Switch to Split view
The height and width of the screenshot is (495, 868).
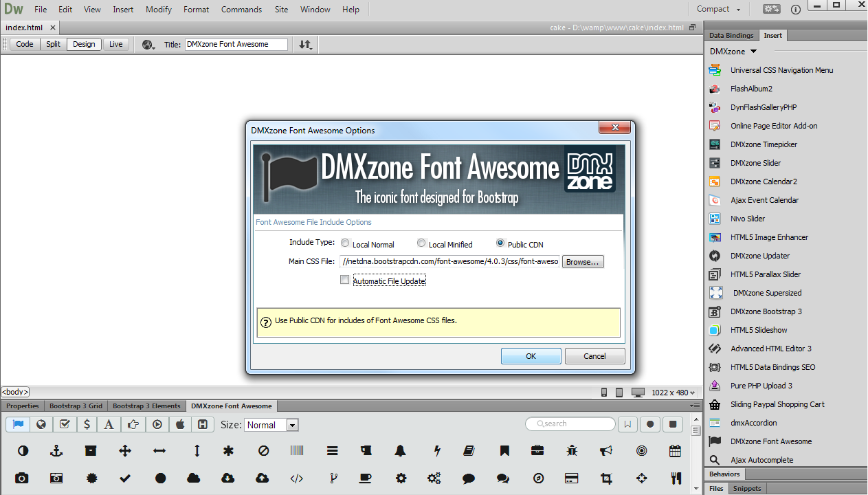[54, 44]
